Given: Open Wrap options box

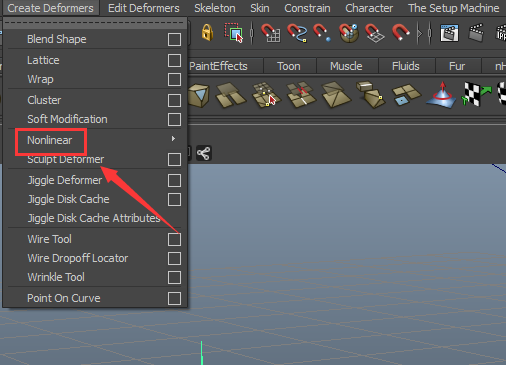Looking at the screenshot, I should [x=174, y=80].
